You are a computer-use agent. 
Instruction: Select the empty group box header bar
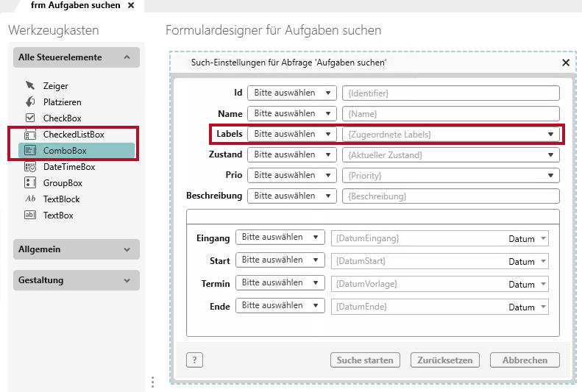(x=373, y=216)
